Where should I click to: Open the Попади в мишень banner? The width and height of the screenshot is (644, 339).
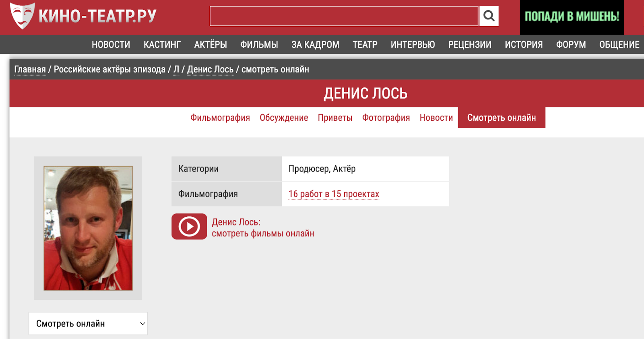click(572, 17)
